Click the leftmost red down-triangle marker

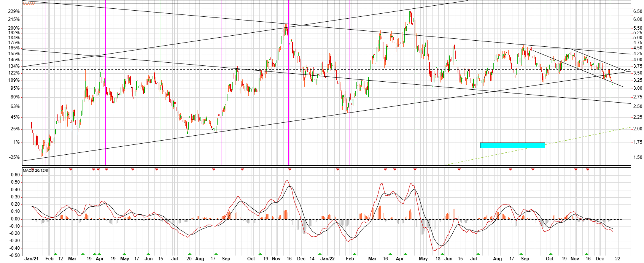point(33,169)
